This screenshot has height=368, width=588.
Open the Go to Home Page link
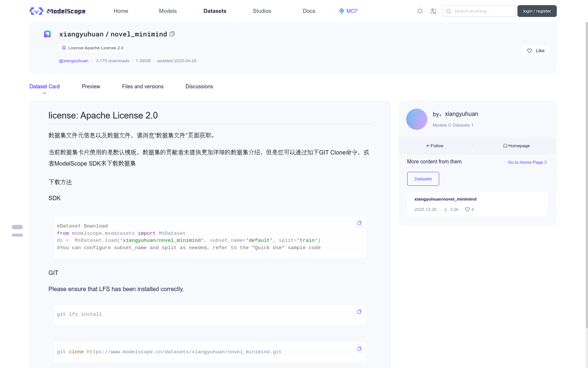tap(527, 162)
